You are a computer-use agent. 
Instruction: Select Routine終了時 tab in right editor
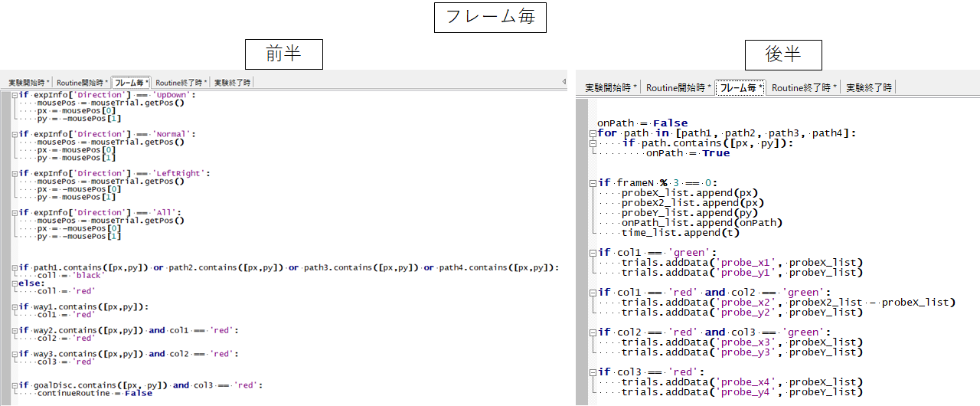(803, 88)
